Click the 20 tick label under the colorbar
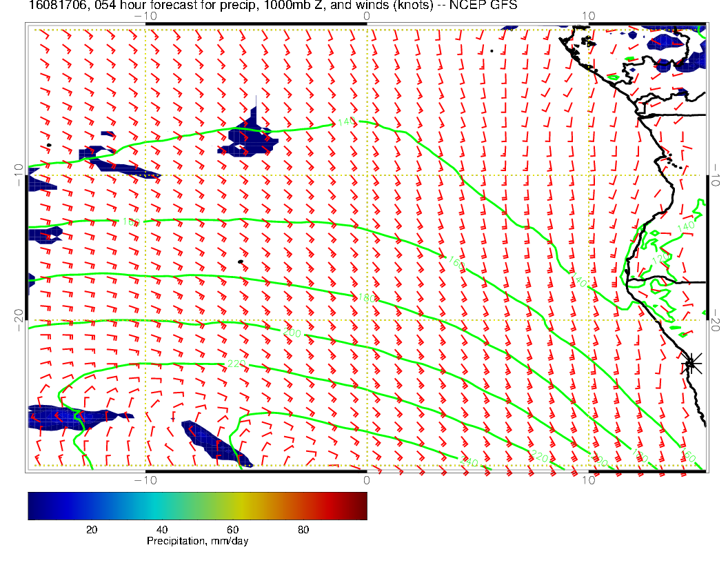Screen dimensions: 728x563 click(90, 529)
